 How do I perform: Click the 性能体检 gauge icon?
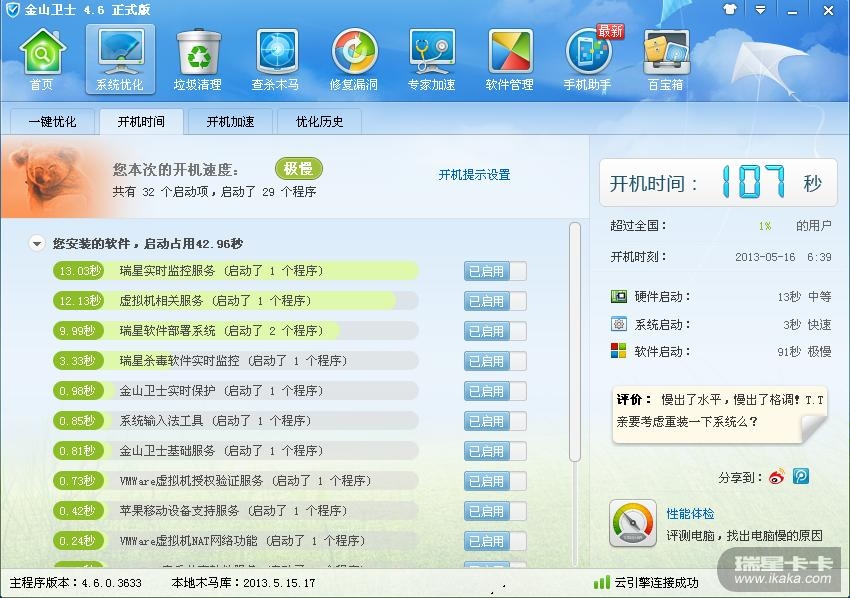click(x=632, y=523)
